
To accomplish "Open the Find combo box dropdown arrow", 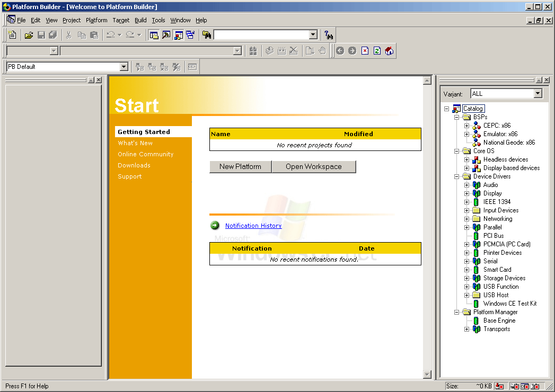I will pyautogui.click(x=313, y=34).
